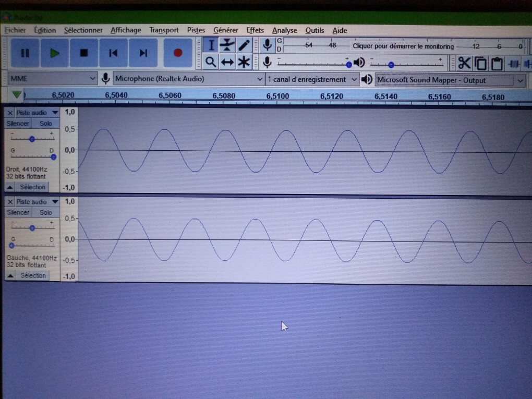Toggle Solo on the Gauche track
This screenshot has height=399, width=532.
[46, 212]
